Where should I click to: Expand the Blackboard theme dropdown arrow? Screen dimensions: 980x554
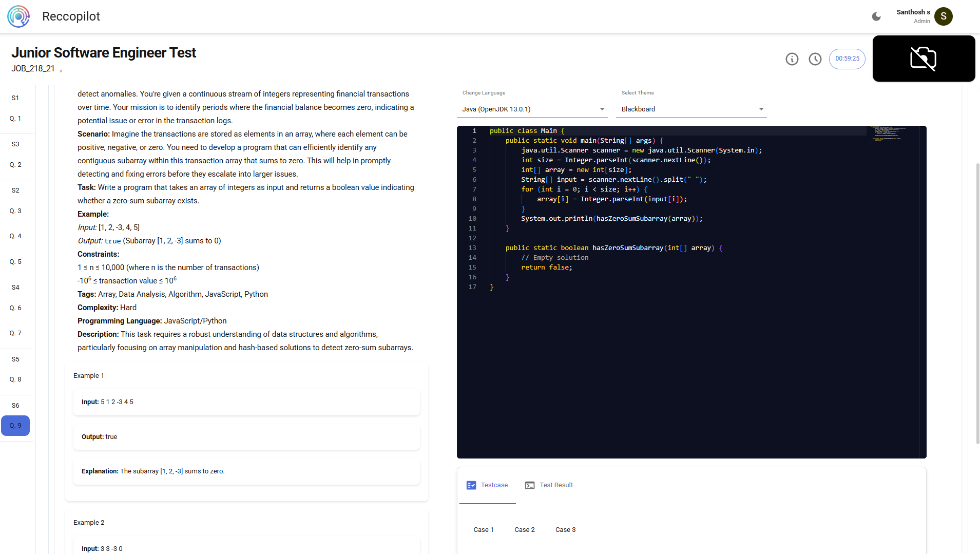click(761, 109)
